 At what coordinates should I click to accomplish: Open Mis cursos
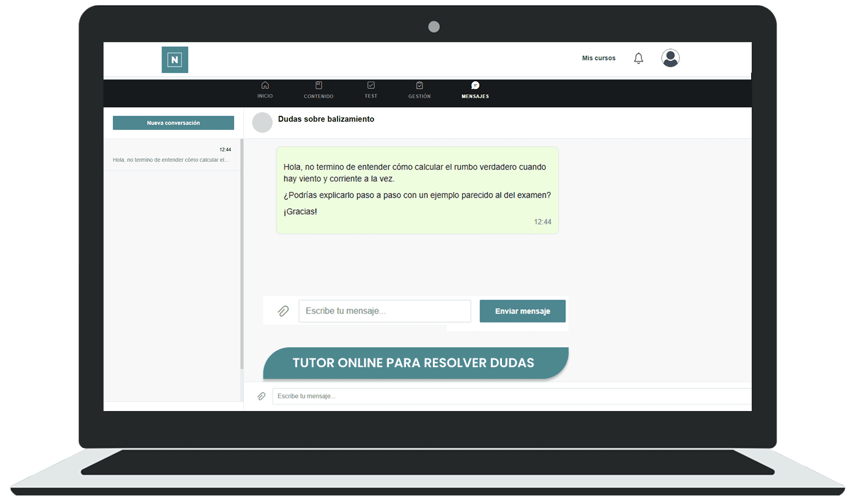tap(598, 58)
